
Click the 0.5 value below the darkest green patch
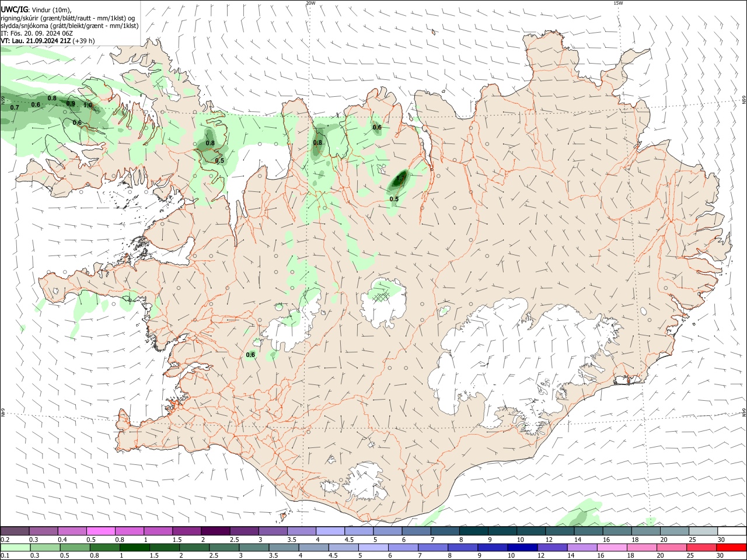[x=394, y=199]
